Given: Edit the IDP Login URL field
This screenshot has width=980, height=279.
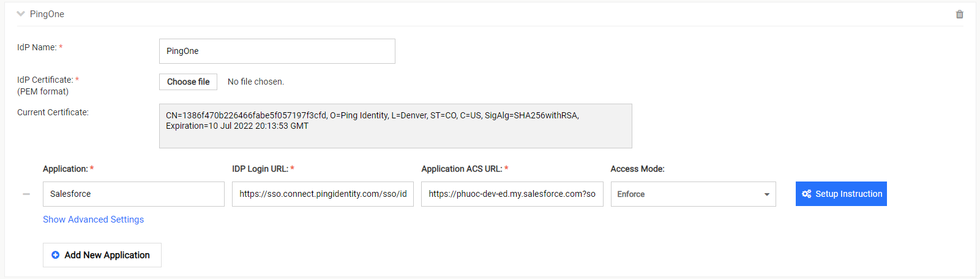Looking at the screenshot, I should point(323,194).
